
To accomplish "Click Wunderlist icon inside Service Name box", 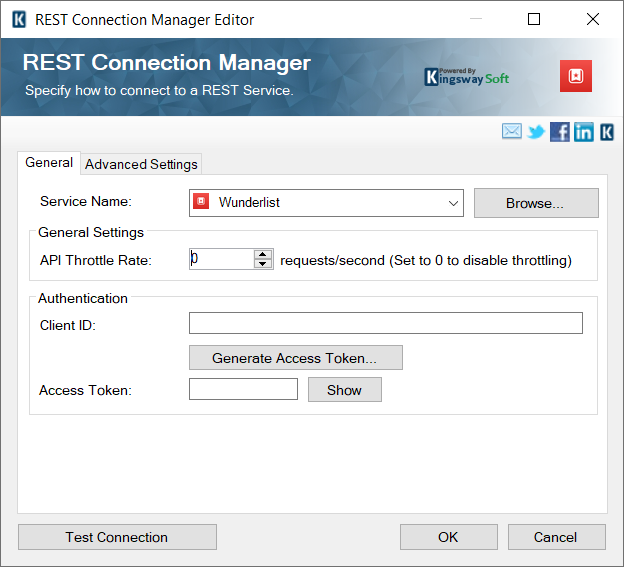I will [201, 201].
